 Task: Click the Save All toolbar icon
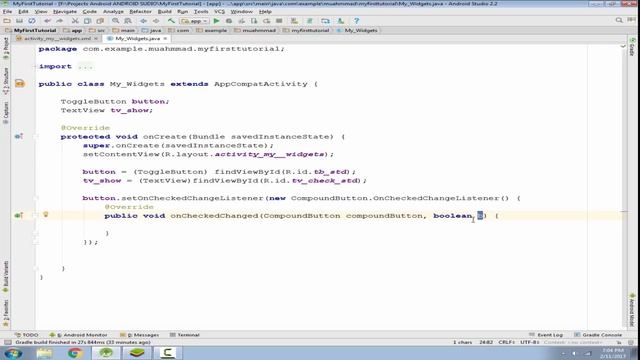click(19, 21)
